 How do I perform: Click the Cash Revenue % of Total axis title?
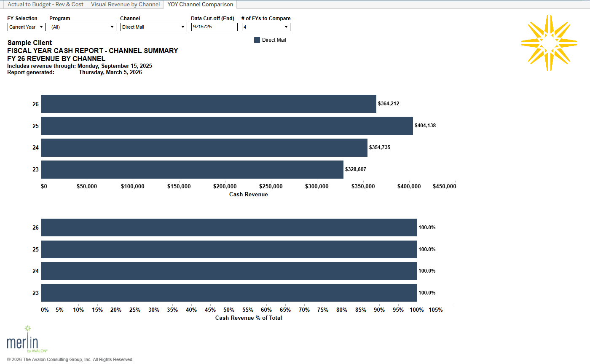tap(249, 318)
